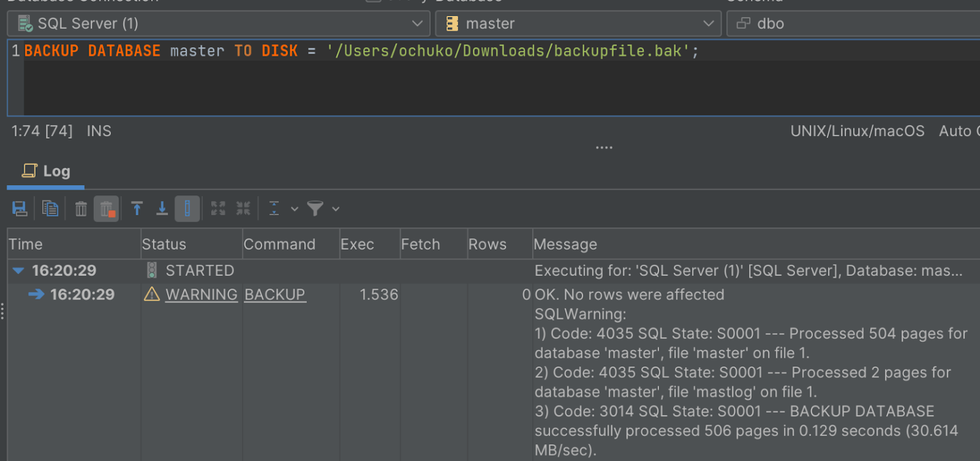
Task: Save the log output to a file
Action: (x=20, y=208)
